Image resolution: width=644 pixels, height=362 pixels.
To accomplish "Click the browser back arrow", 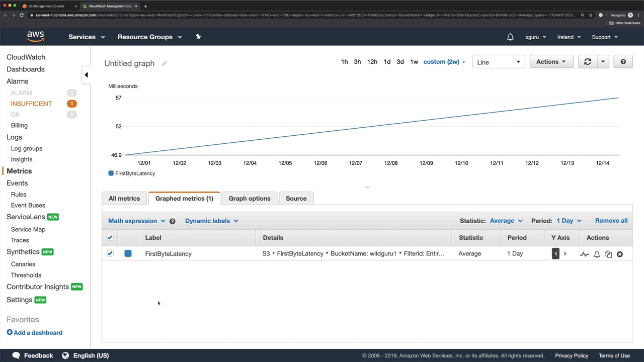I will click(x=5, y=15).
